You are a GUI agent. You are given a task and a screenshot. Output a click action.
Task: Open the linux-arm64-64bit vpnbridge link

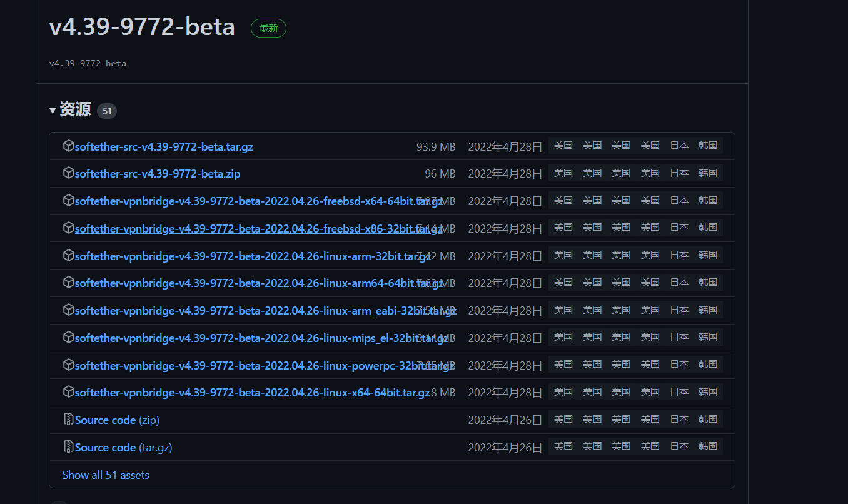(x=259, y=283)
